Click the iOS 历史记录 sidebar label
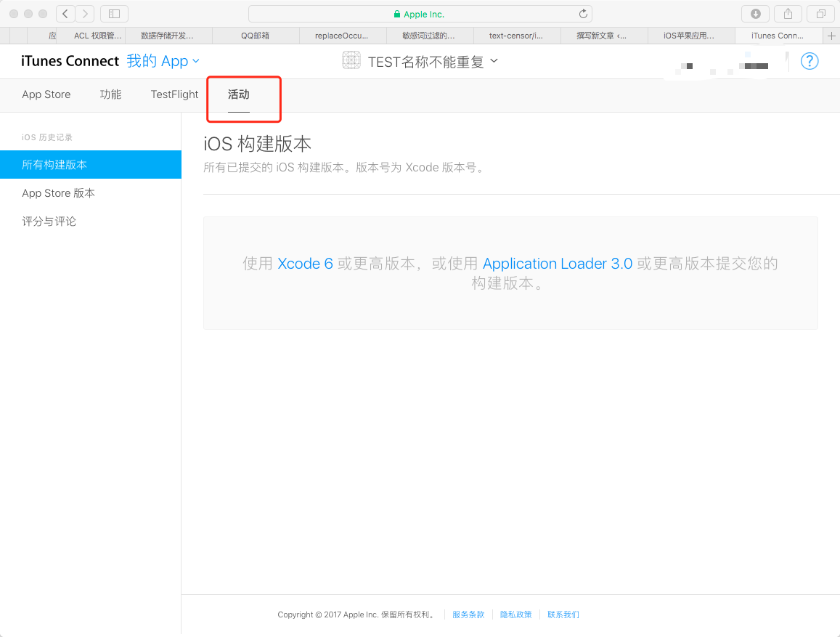The height and width of the screenshot is (637, 840). (x=47, y=137)
